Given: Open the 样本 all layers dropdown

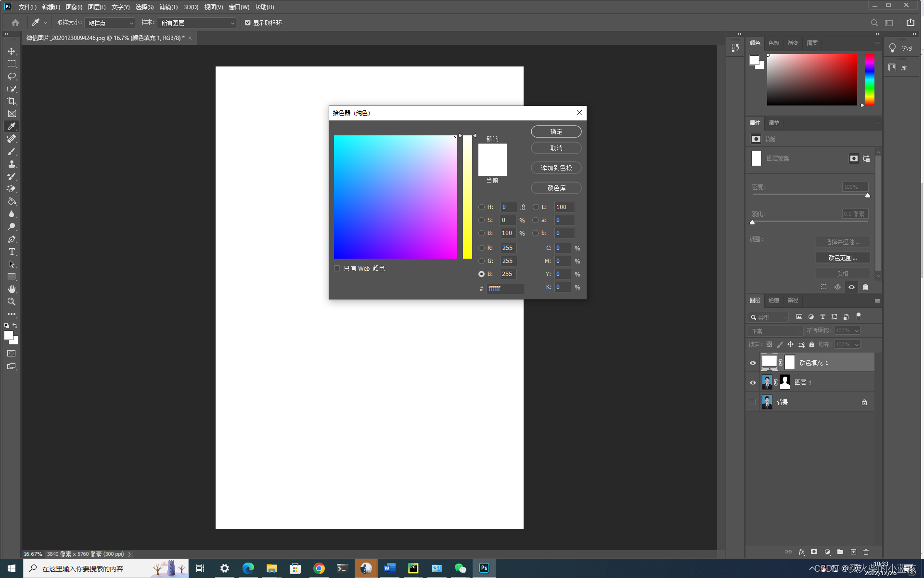Looking at the screenshot, I should (197, 23).
